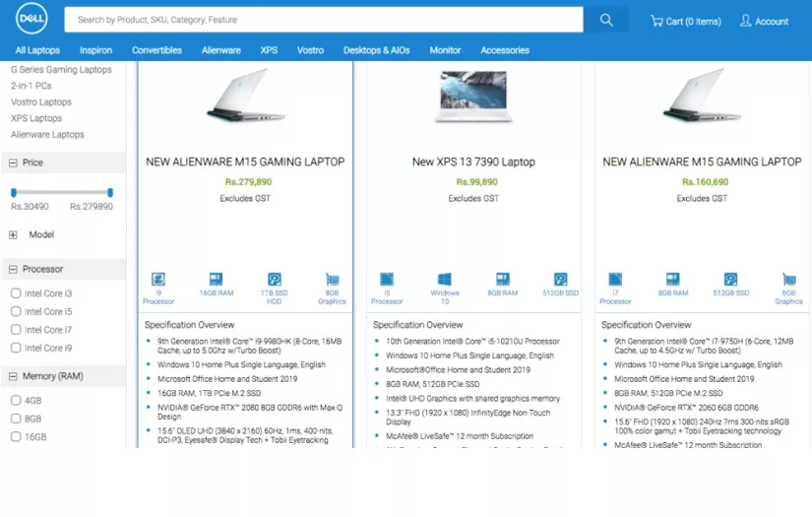
Task: Check the Intel Core i9 filter
Action: (16, 348)
